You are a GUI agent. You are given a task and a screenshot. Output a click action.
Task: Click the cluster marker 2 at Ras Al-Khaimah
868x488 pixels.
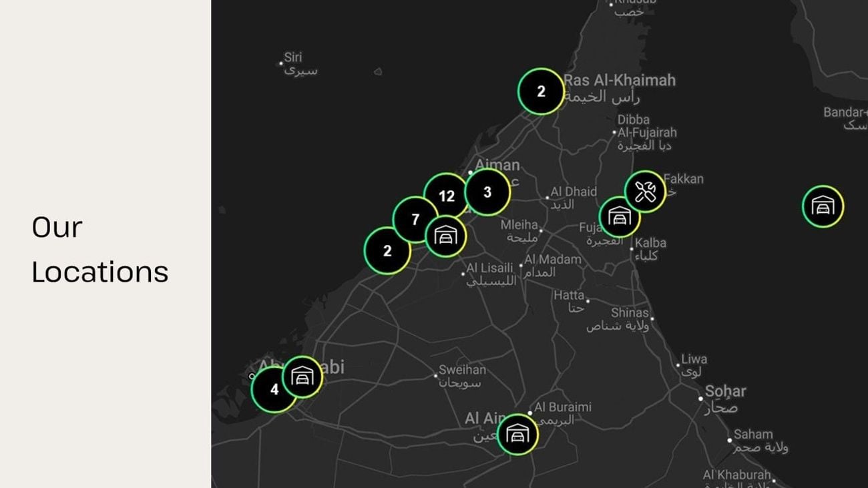pyautogui.click(x=541, y=91)
